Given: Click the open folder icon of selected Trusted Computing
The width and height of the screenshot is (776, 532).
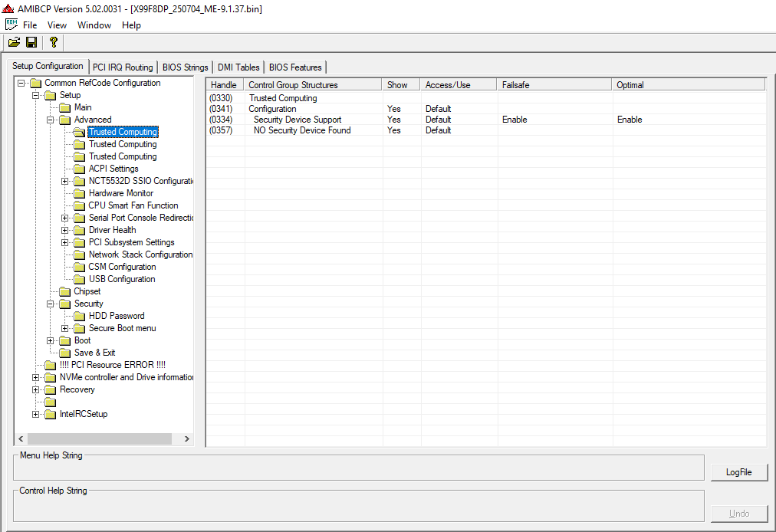Looking at the screenshot, I should click(x=79, y=132).
